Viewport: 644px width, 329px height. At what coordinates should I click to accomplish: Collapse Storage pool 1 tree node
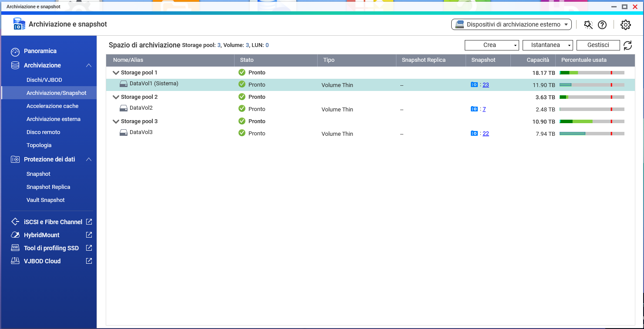tap(116, 73)
